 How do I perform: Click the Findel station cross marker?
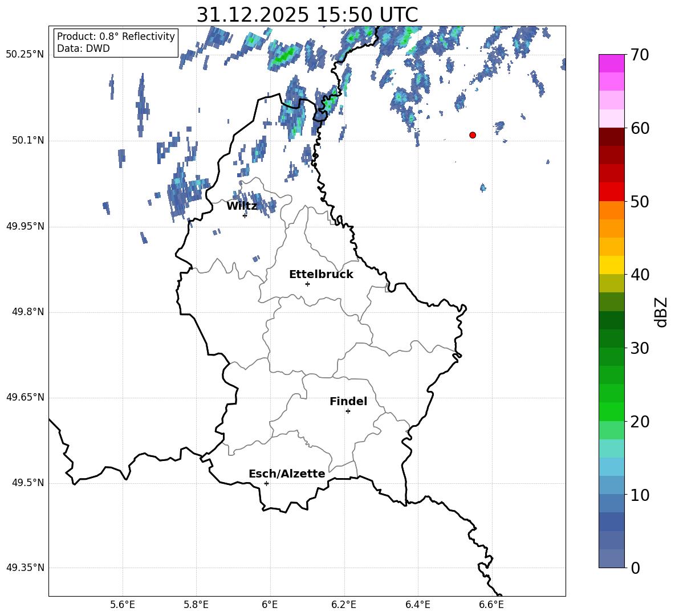pos(348,411)
